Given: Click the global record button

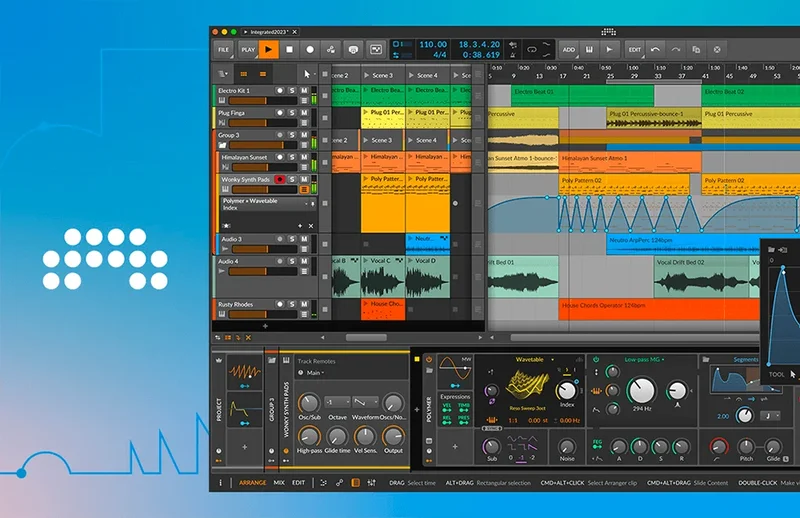Looking at the screenshot, I should click(310, 50).
